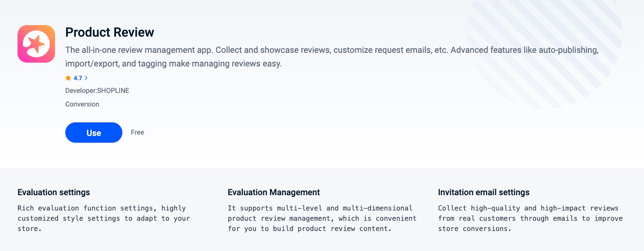
Task: Click the 'Developer:' label
Action: point(81,91)
